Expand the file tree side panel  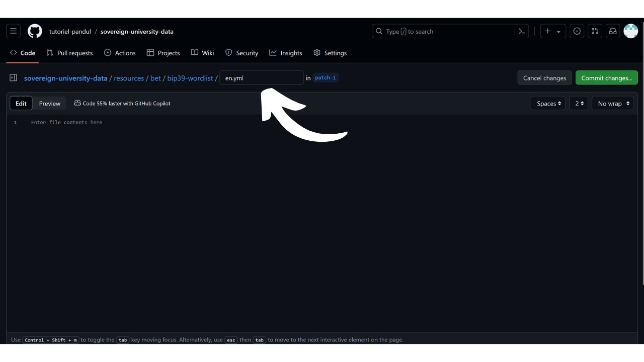click(x=14, y=78)
